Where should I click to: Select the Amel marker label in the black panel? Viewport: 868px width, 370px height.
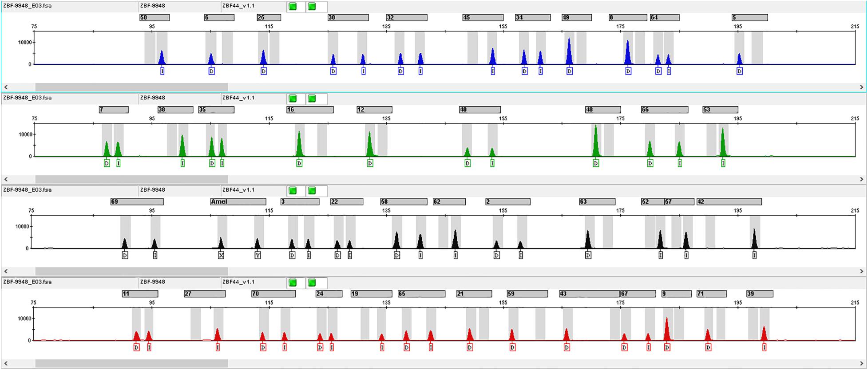click(238, 202)
